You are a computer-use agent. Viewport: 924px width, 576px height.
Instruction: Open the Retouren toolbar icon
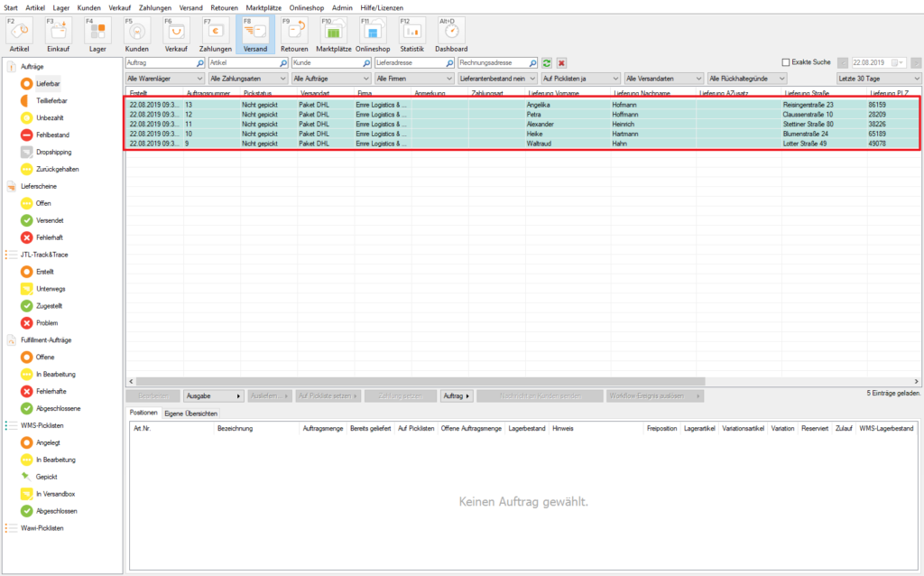pyautogui.click(x=294, y=33)
